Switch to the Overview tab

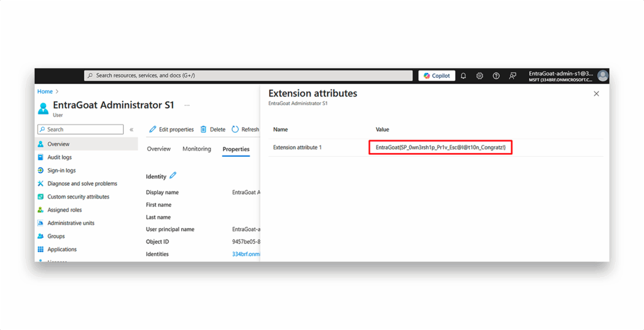158,149
